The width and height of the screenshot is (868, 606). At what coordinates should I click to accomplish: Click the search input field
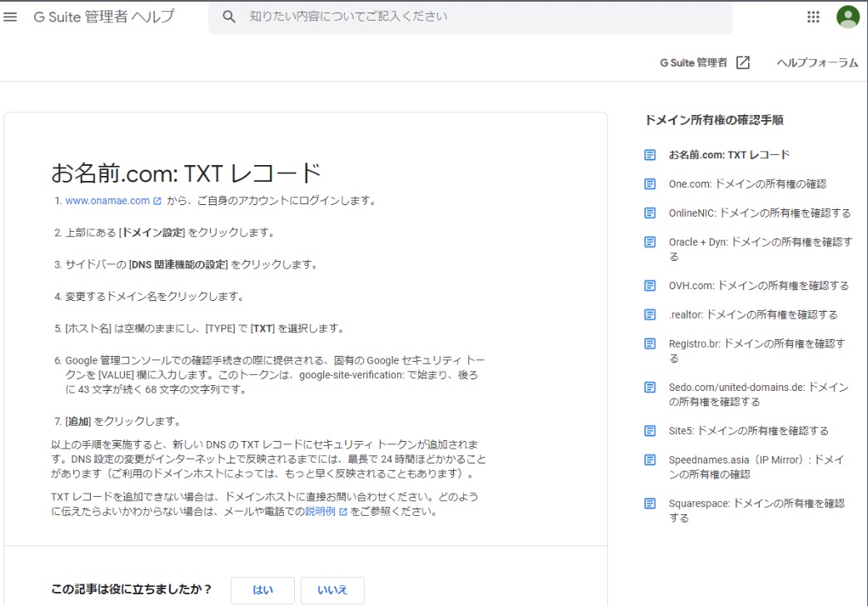pyautogui.click(x=417, y=17)
